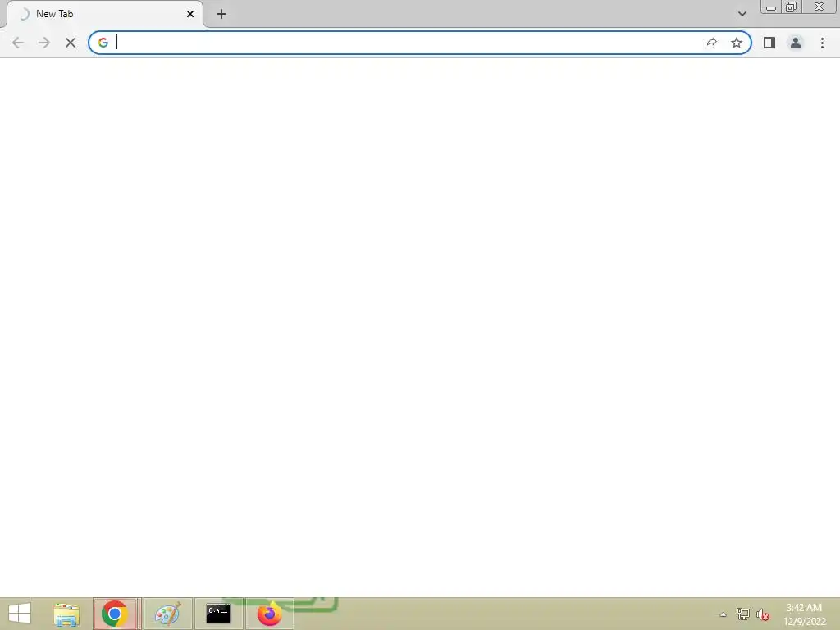
Task: Open Chrome's three-dot menu
Action: click(x=822, y=43)
